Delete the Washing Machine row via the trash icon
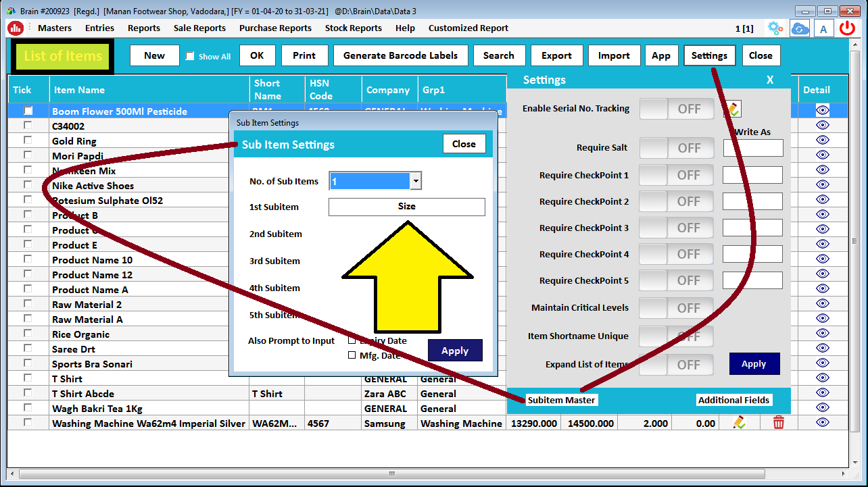868x487 pixels. pyautogui.click(x=779, y=423)
